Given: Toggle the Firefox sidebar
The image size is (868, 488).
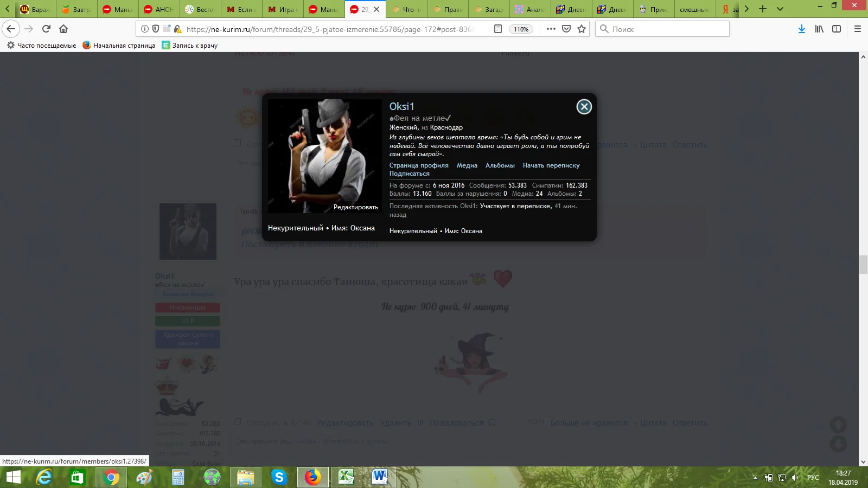Looking at the screenshot, I should pyautogui.click(x=837, y=29).
